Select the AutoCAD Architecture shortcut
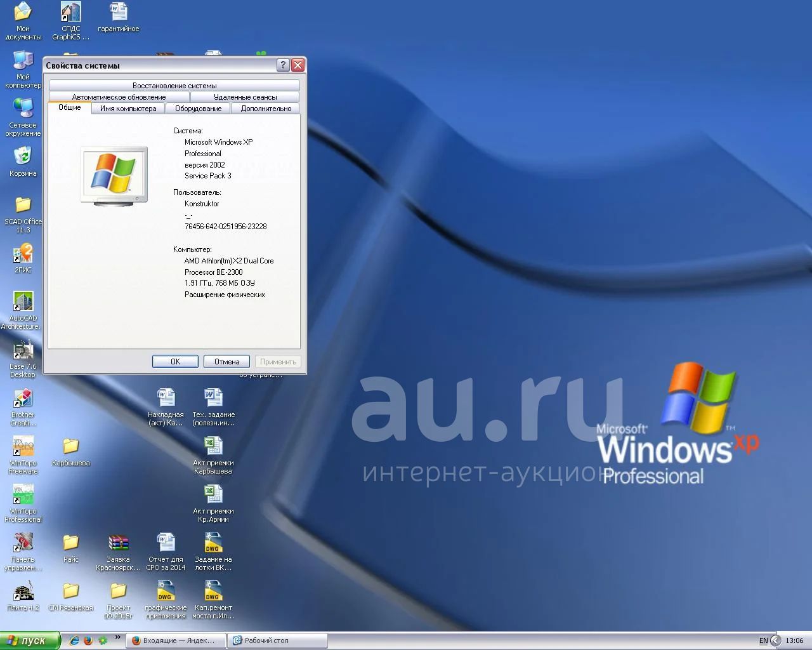 23,310
